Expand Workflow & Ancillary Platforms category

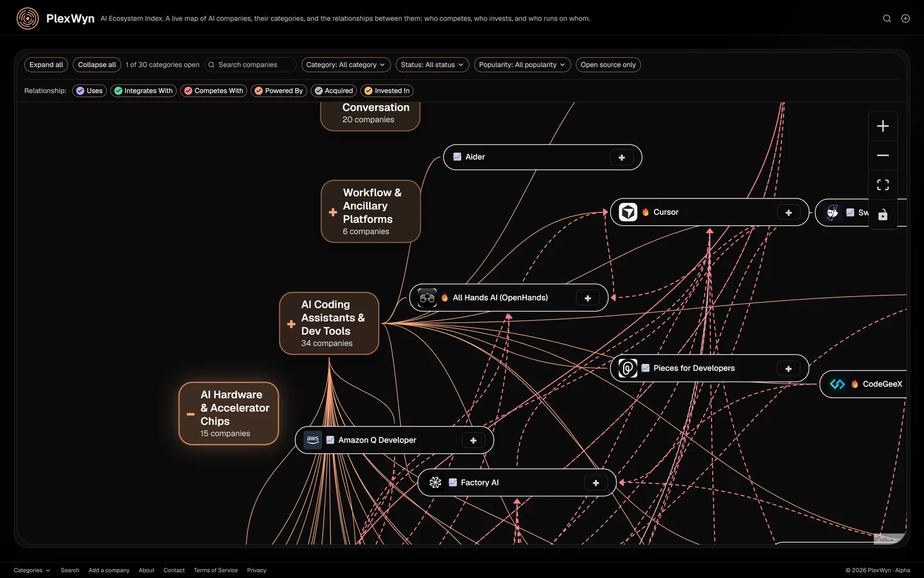click(333, 212)
